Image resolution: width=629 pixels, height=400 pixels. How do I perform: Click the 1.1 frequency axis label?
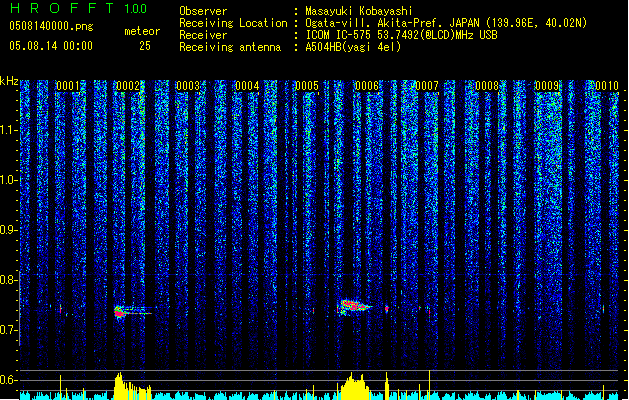pos(9,130)
